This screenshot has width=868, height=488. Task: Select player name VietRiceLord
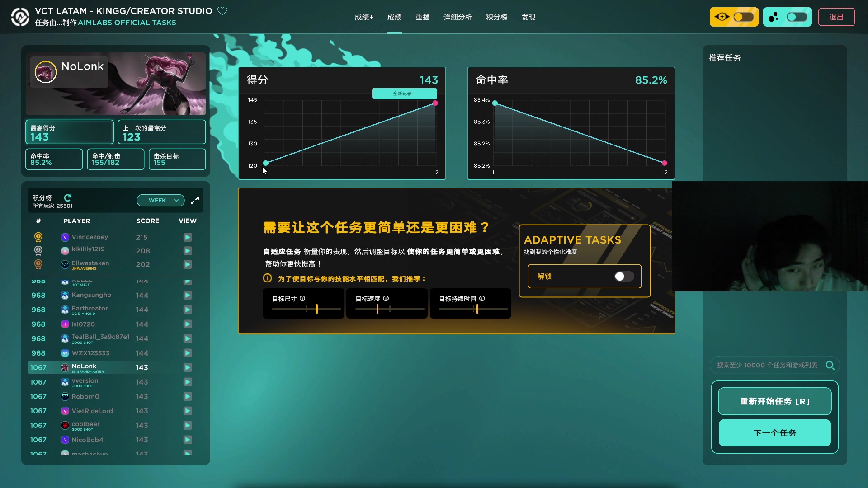[x=92, y=411]
